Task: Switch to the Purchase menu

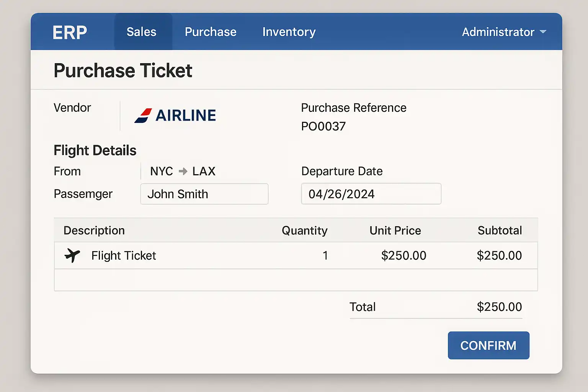Action: click(211, 32)
